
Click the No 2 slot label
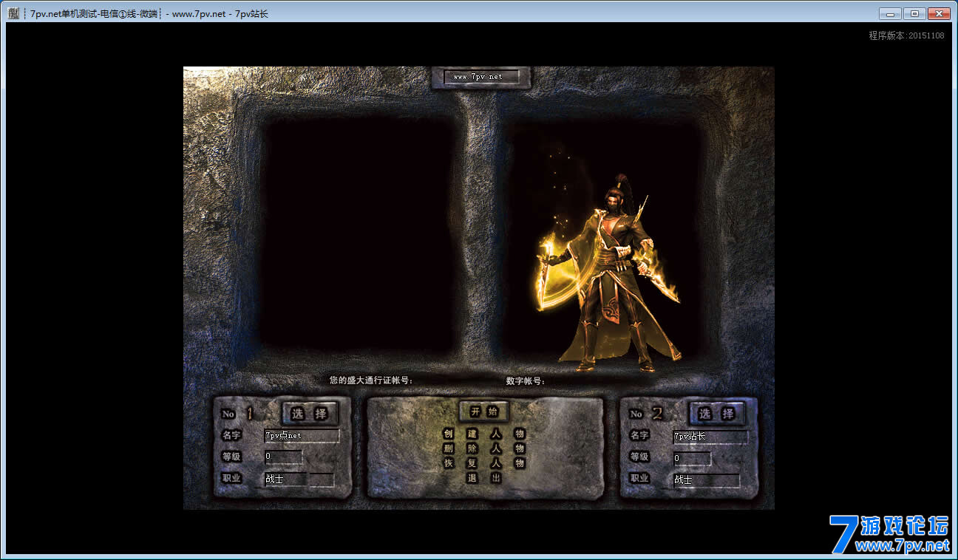pos(647,414)
